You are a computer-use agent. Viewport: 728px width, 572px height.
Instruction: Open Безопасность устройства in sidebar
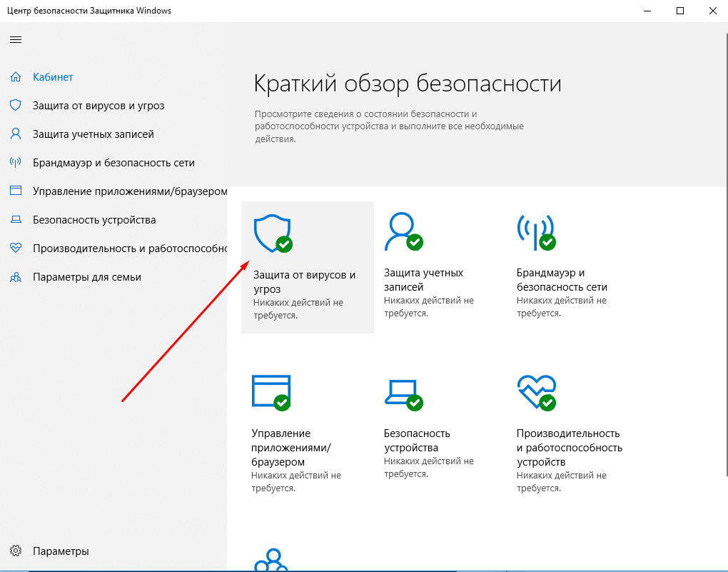(94, 220)
